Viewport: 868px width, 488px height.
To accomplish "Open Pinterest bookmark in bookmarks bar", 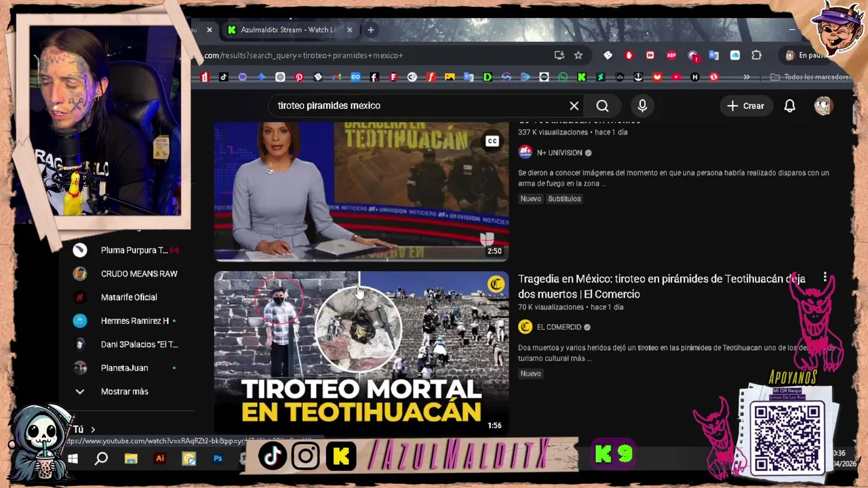I will [299, 77].
